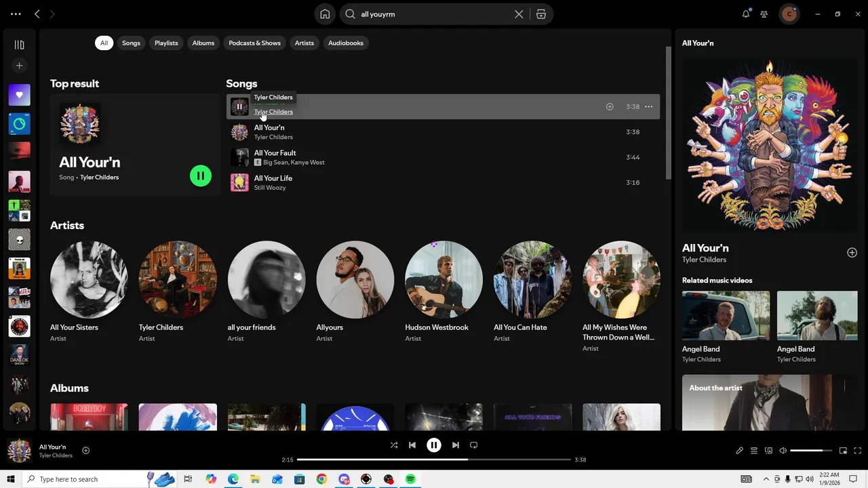The image size is (868, 488).
Task: Expand Your Library sidebar
Action: 19,45
